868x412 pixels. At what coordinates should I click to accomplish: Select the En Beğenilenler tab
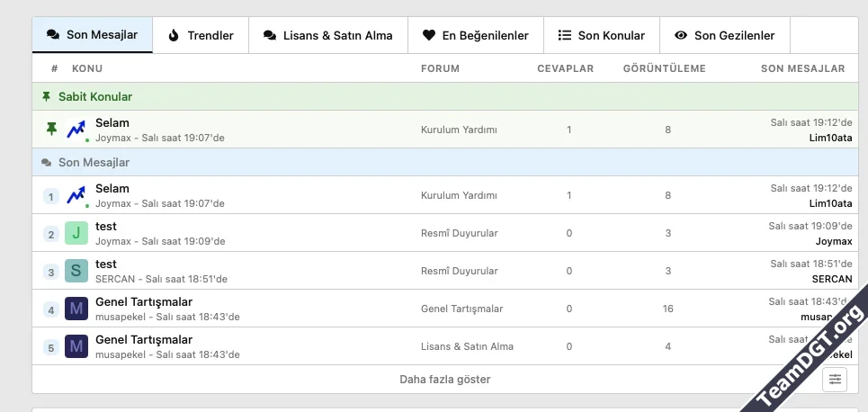[475, 35]
